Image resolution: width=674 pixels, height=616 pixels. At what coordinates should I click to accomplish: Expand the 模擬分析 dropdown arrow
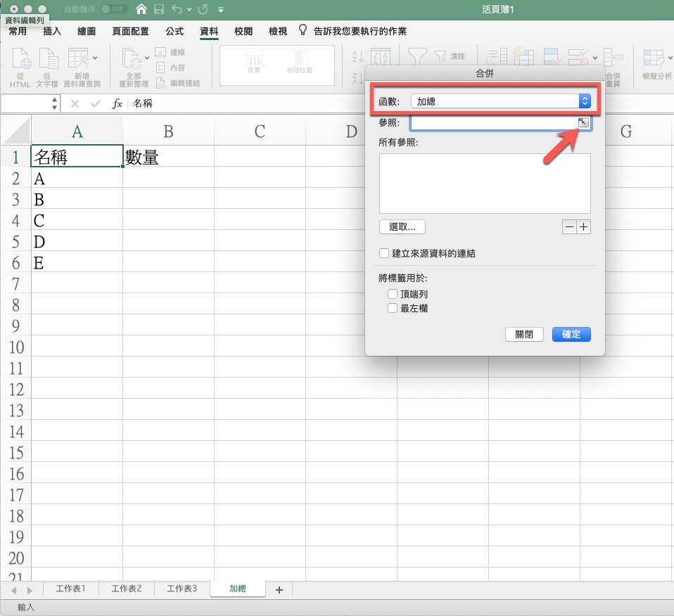click(x=670, y=58)
